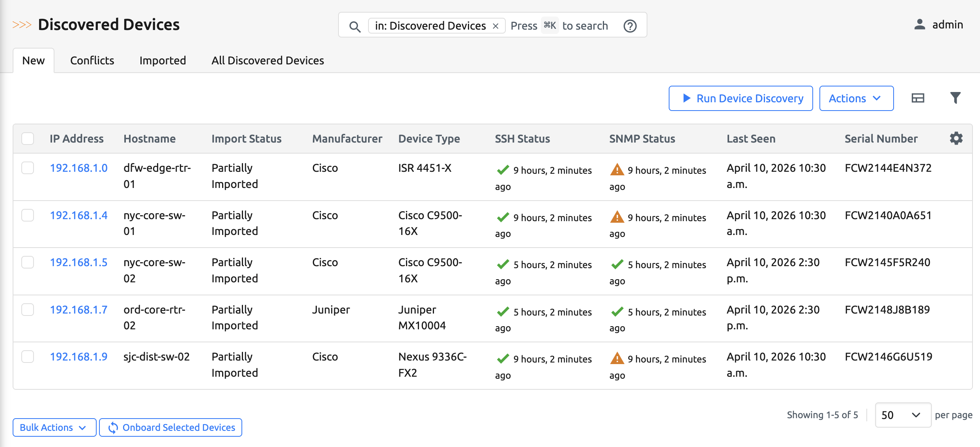This screenshot has height=447, width=980.
Task: Check the sjc-dist-sw-02 row checkbox
Action: point(28,357)
